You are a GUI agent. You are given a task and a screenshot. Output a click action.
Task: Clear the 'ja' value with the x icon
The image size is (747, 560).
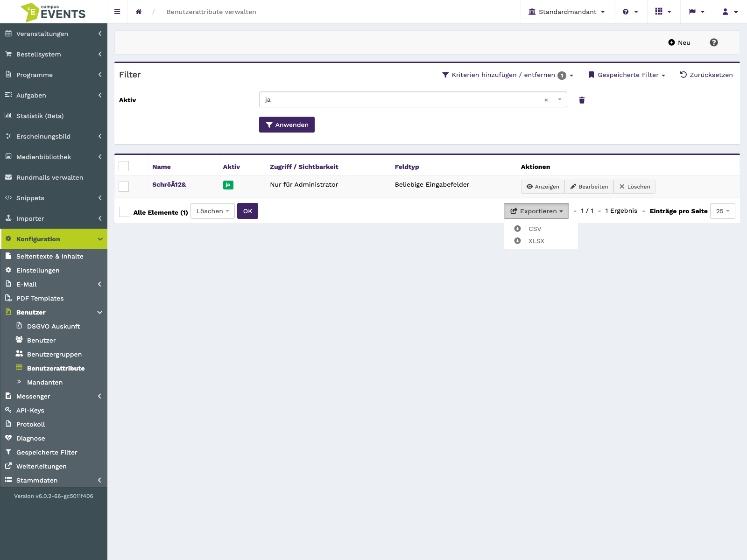point(546,100)
